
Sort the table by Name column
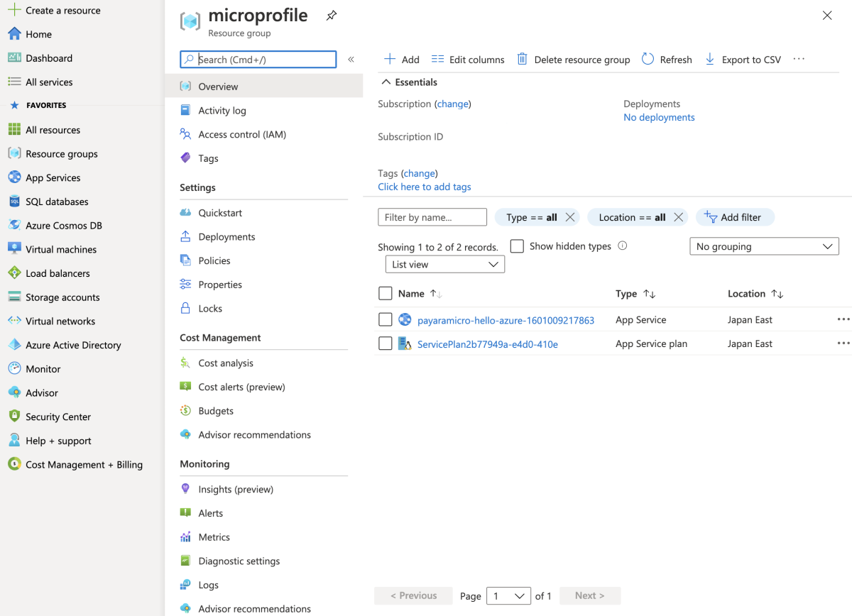[x=436, y=294]
